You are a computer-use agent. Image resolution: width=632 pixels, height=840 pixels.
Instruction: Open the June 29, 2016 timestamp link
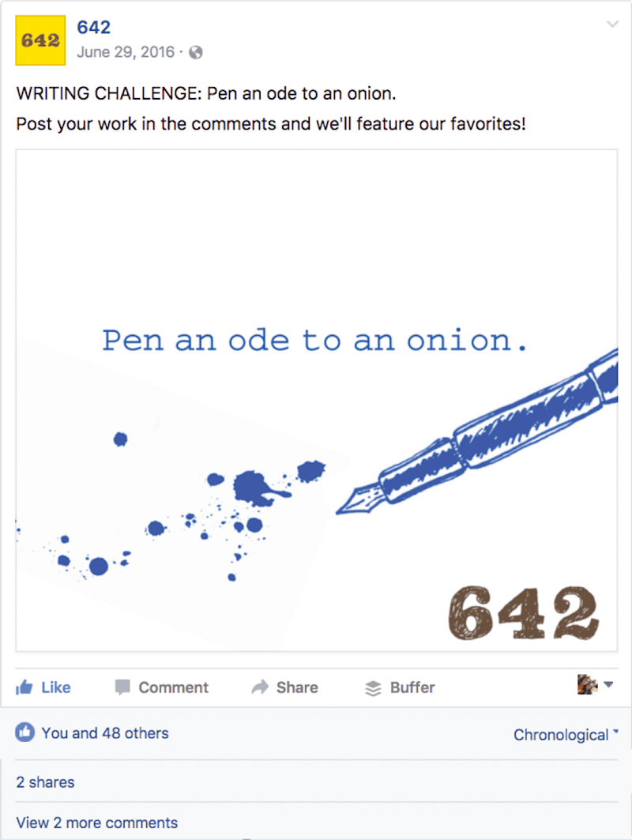click(x=126, y=52)
